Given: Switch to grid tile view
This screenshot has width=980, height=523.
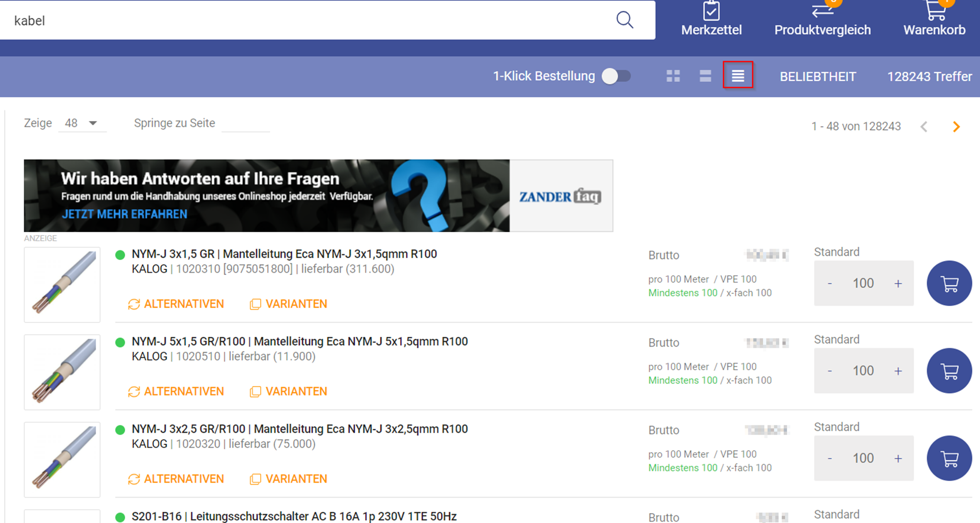Looking at the screenshot, I should click(673, 76).
